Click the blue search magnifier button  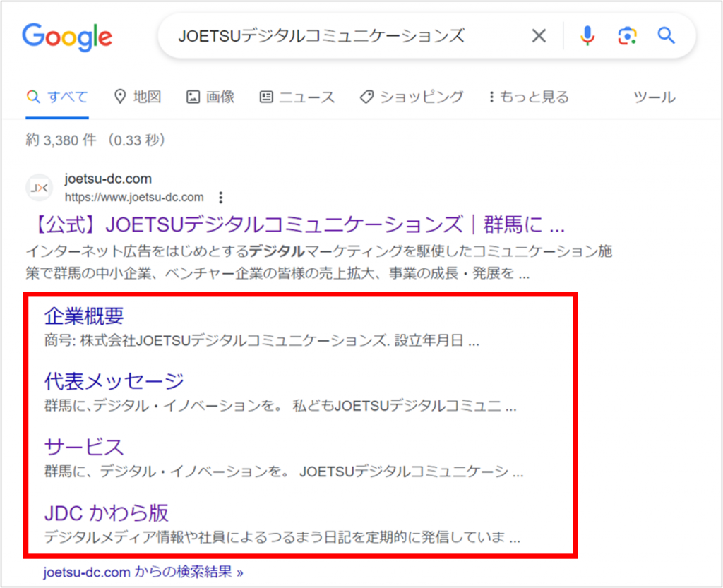click(667, 35)
